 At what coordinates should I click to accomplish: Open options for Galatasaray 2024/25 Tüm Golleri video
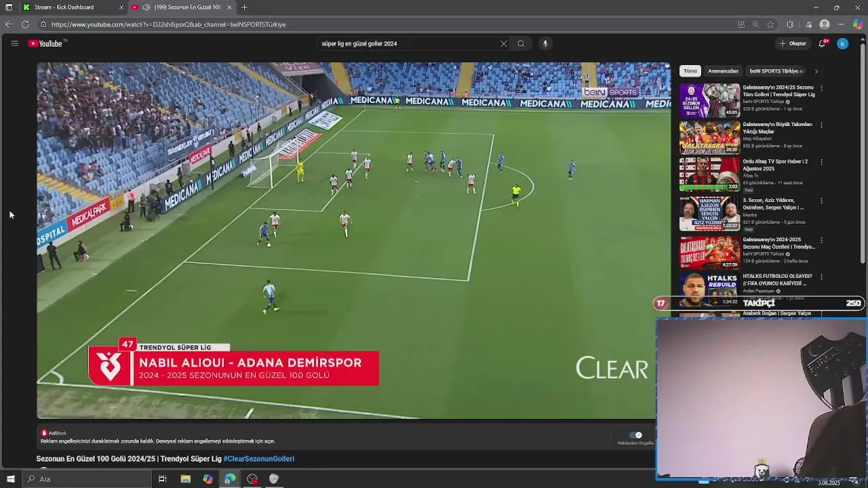point(821,88)
